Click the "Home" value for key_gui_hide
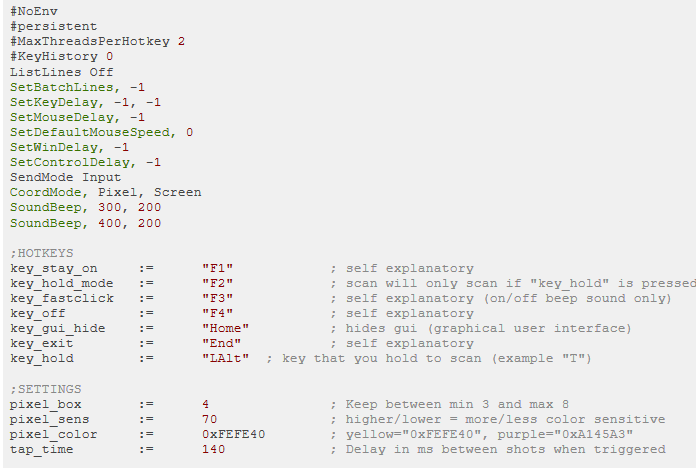Screen dimensions: 696x468 point(225,328)
